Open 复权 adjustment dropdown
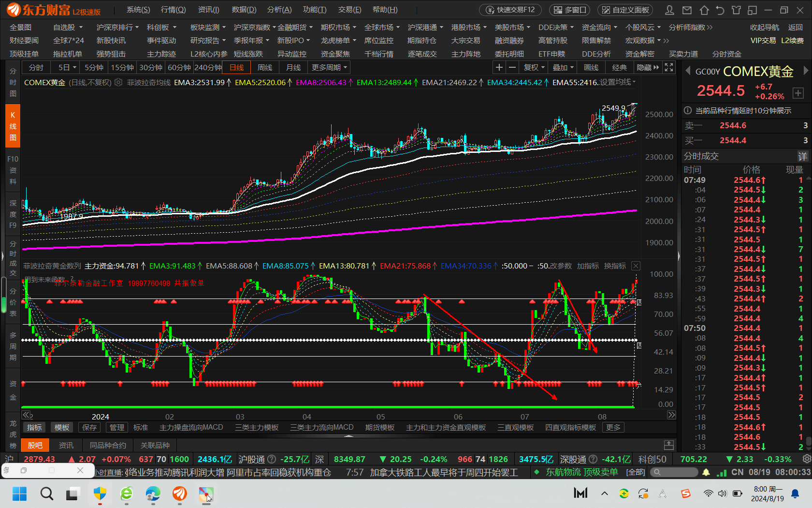Viewport: 812px width, 508px height. pyautogui.click(x=534, y=67)
